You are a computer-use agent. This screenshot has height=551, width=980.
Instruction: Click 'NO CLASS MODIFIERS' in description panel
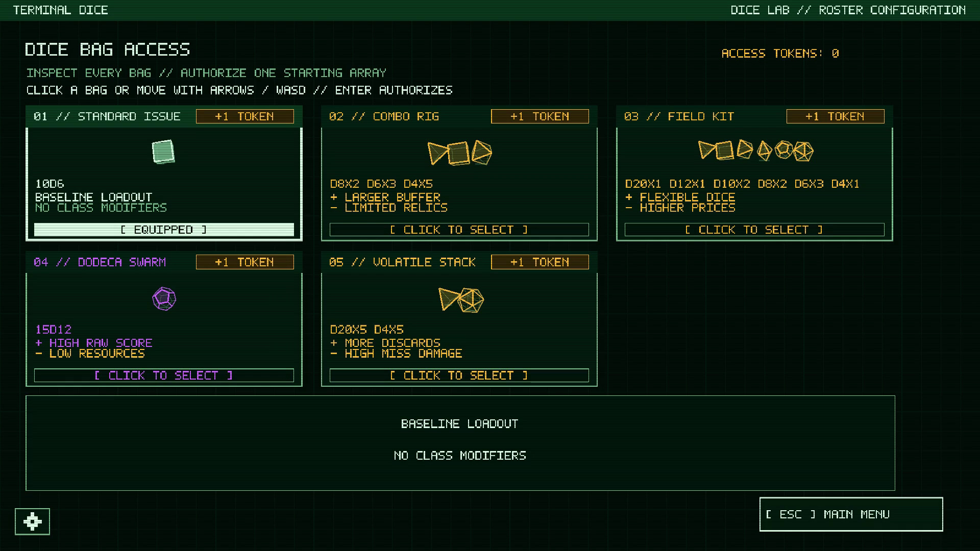tap(460, 456)
